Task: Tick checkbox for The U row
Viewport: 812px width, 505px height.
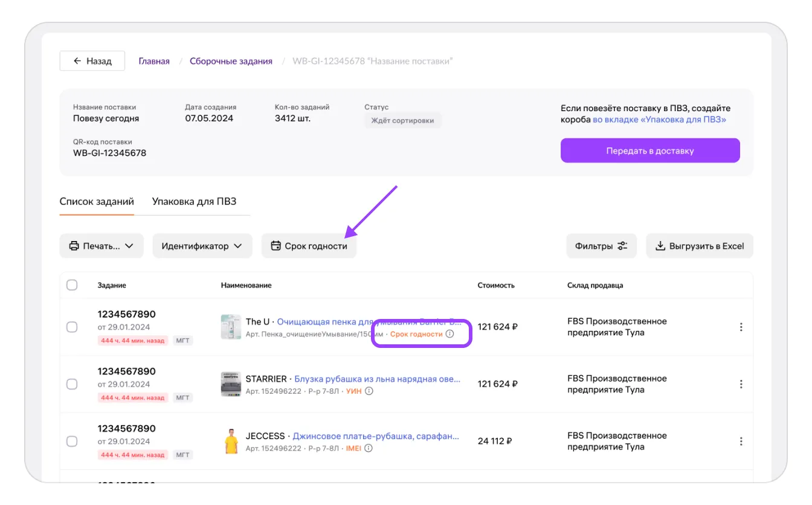Action: 72,327
